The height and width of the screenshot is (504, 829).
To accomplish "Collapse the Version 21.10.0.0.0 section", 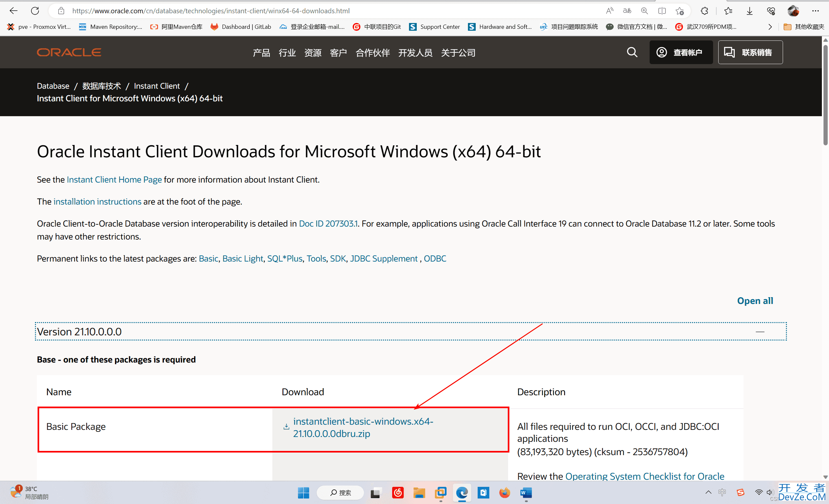I will [760, 332].
